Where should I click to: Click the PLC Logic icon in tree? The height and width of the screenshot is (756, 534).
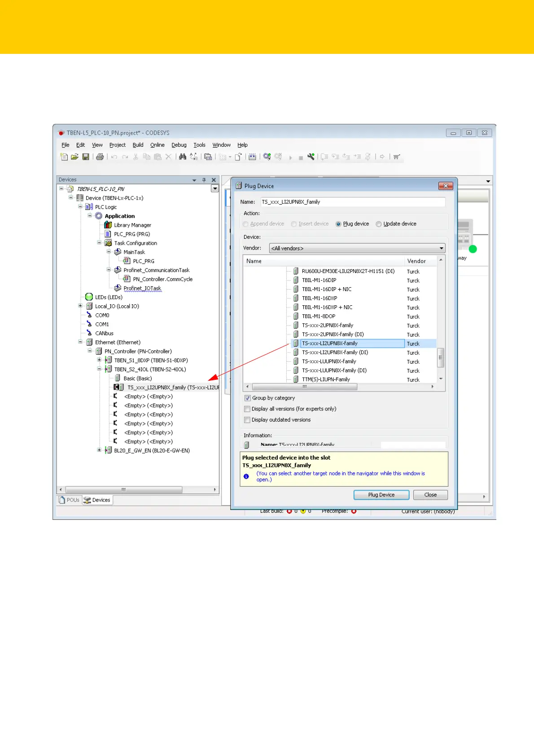coord(89,207)
